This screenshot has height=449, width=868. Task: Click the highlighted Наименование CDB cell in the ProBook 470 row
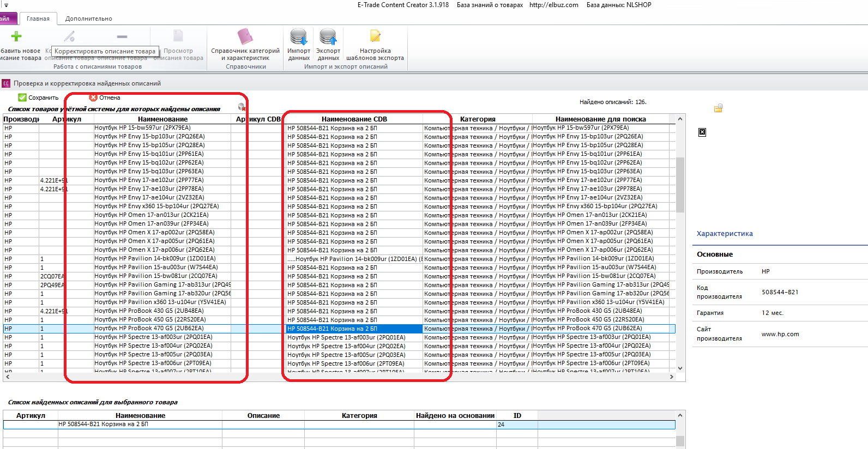pos(354,329)
